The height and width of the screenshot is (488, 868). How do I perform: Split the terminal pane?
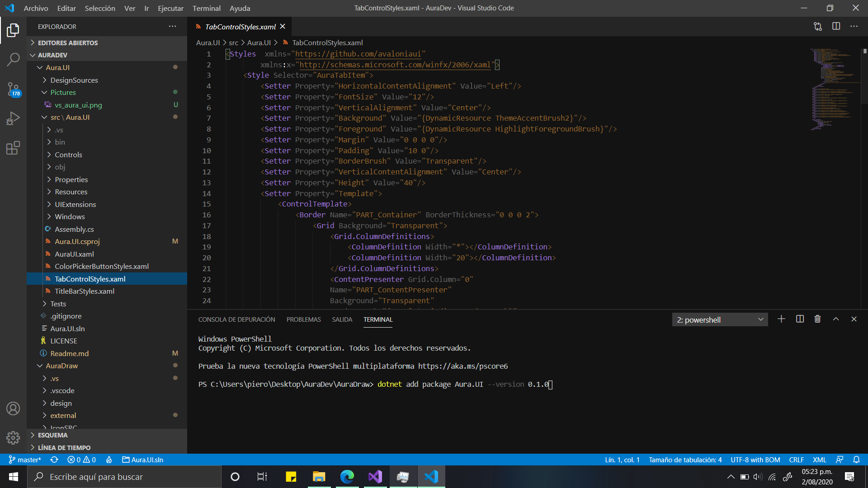[x=800, y=319]
